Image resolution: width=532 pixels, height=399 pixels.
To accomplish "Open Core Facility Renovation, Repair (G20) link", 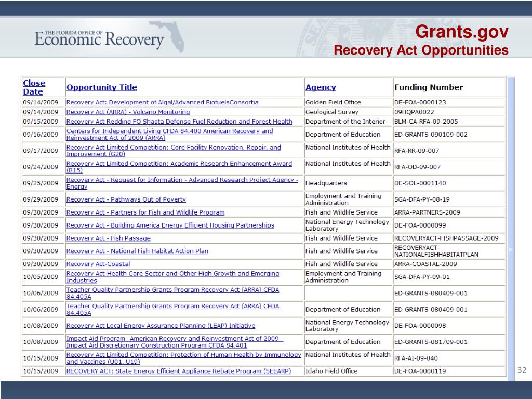I will [x=174, y=151].
